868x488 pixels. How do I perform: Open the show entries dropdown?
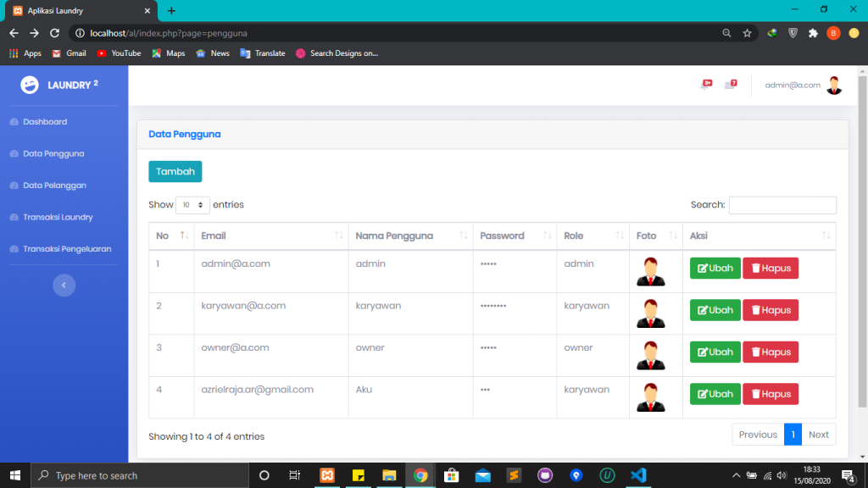pyautogui.click(x=192, y=205)
